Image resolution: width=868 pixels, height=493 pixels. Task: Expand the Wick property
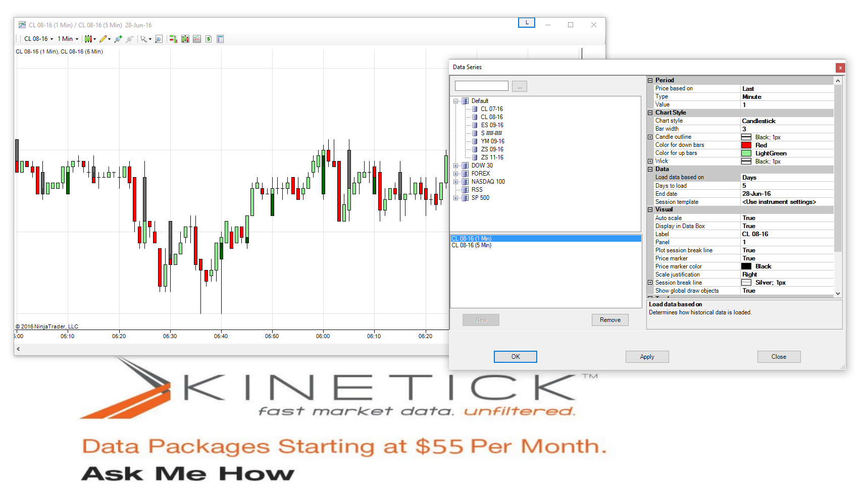[650, 161]
